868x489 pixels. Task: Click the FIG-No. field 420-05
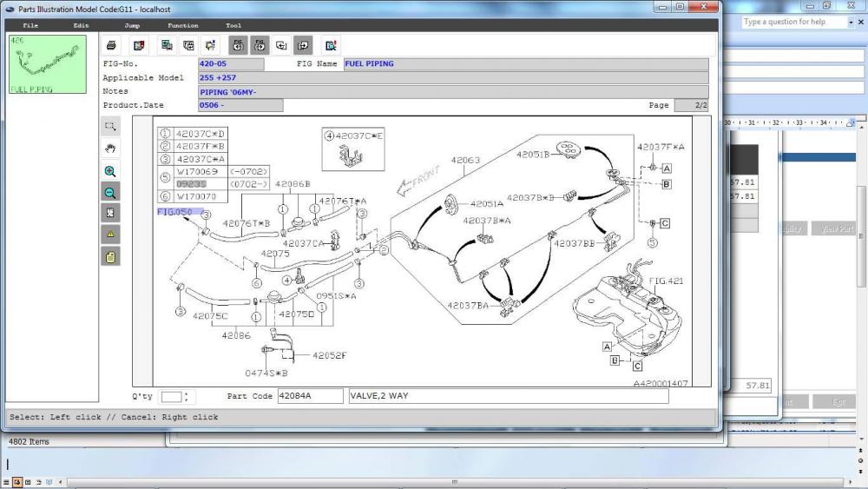click(x=231, y=63)
